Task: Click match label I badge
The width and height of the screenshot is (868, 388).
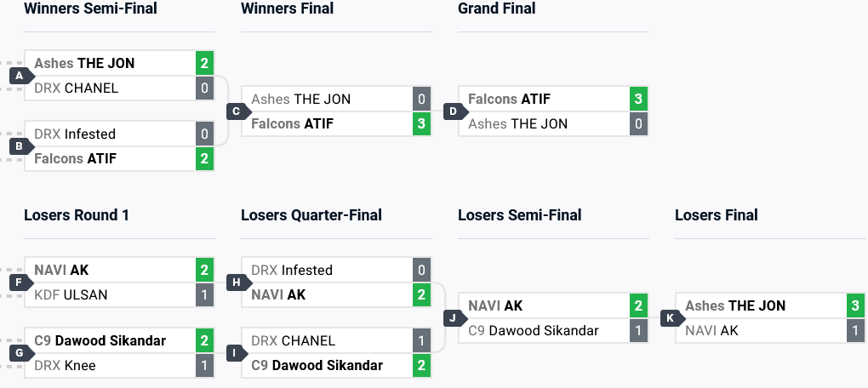Action: tap(237, 353)
